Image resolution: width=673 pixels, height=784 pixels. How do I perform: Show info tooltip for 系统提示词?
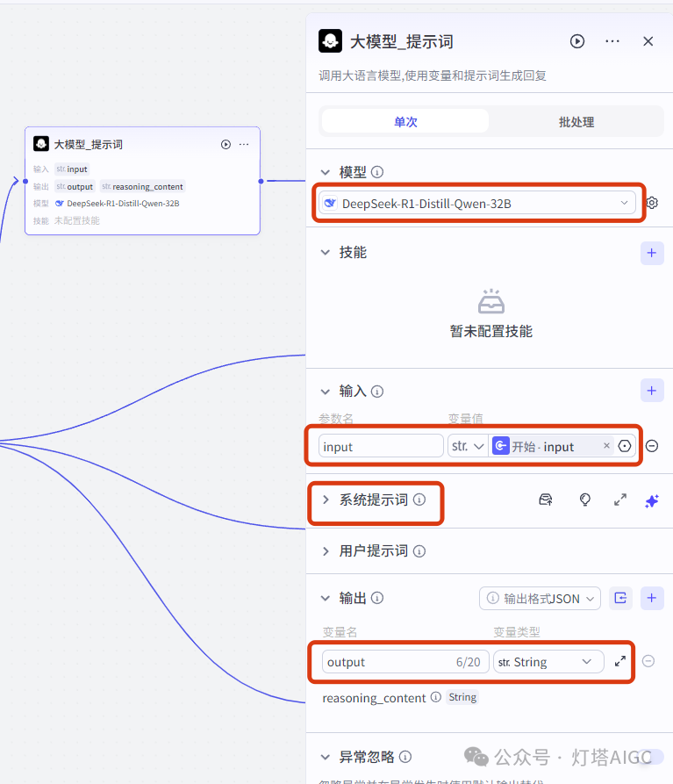click(419, 500)
